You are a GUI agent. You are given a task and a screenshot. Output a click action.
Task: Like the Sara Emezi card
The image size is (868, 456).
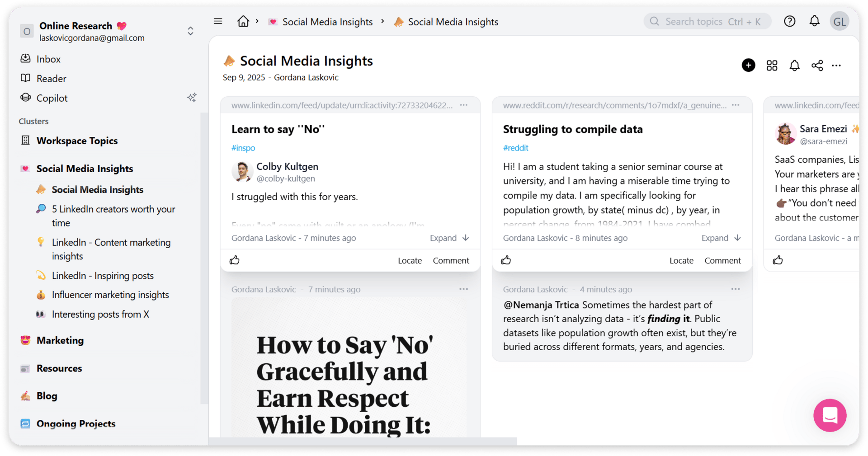[x=778, y=260]
